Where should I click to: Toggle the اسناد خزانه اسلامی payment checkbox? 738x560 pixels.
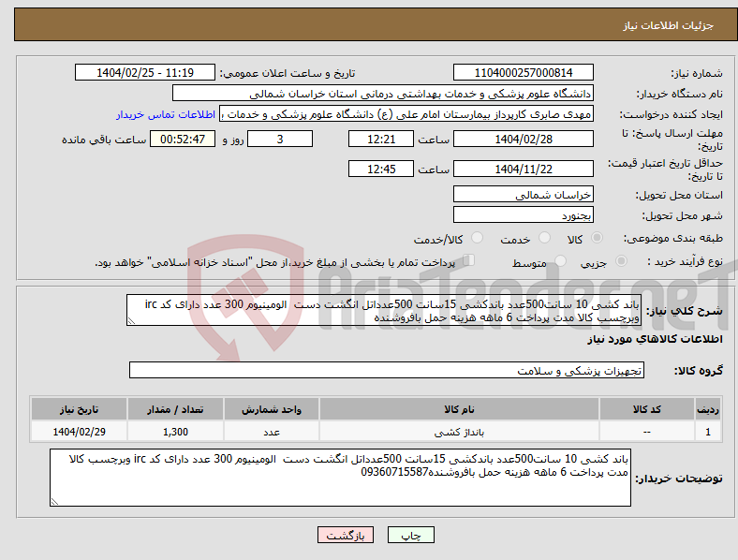click(469, 259)
